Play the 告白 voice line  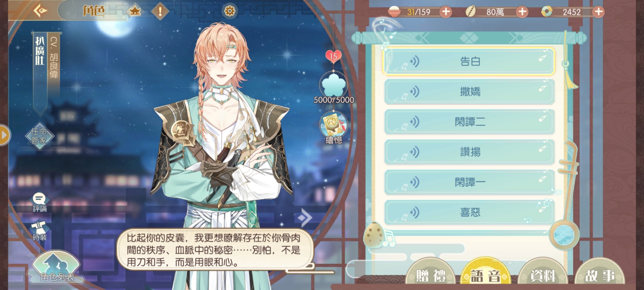(469, 61)
